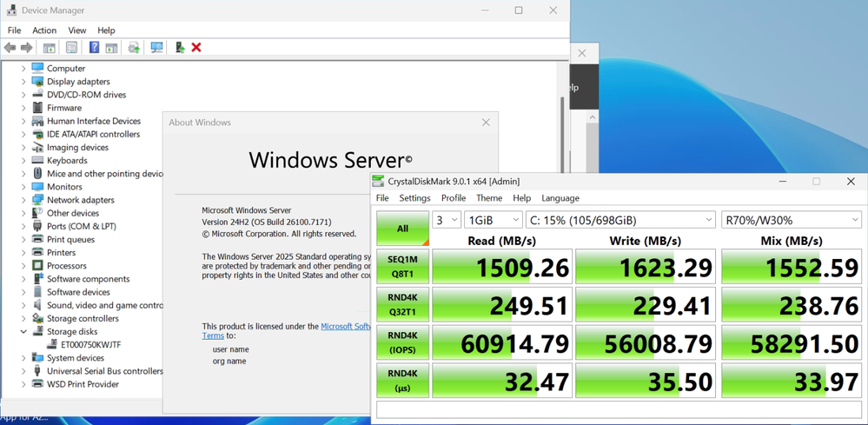Screen dimensions: 868x425
Task: Click the 1509.26 sequential read result
Action: [x=502, y=267]
